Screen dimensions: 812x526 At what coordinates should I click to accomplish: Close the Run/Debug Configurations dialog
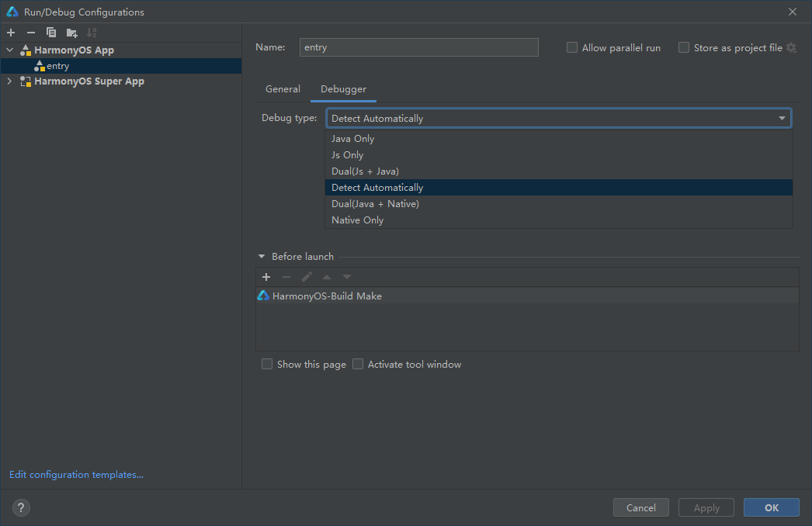pos(793,12)
